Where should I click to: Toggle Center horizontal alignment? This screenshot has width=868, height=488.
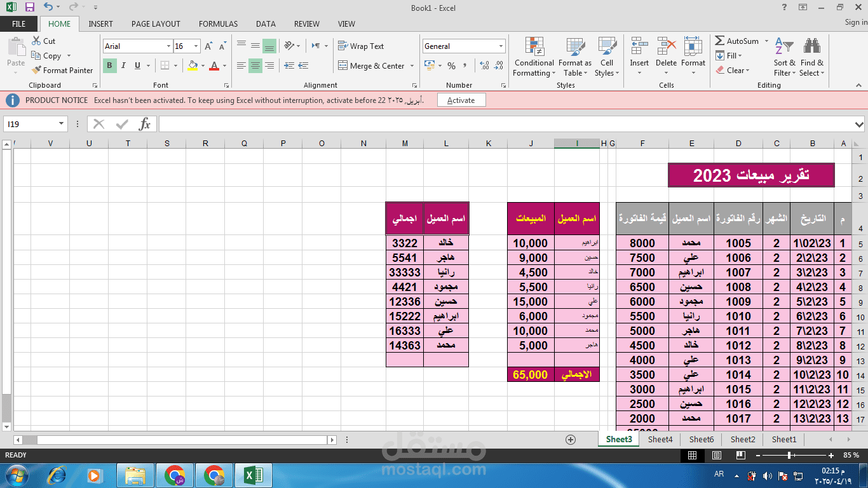(x=255, y=65)
